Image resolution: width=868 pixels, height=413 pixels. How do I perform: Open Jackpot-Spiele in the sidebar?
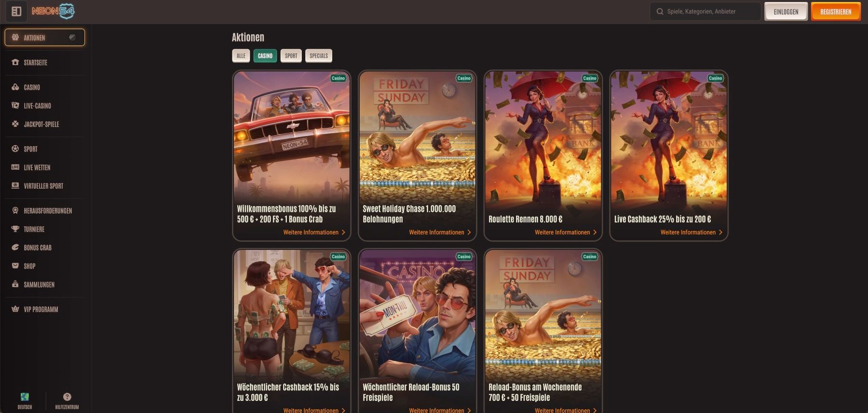pos(41,124)
